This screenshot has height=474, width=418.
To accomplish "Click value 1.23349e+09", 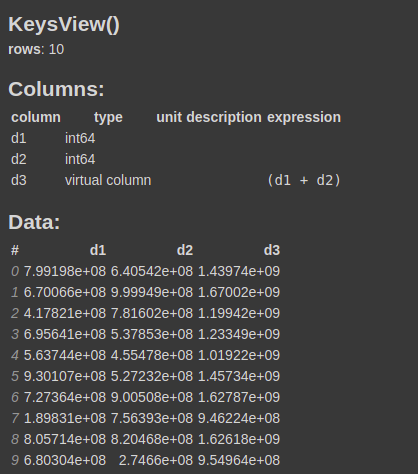I will (239, 334).
